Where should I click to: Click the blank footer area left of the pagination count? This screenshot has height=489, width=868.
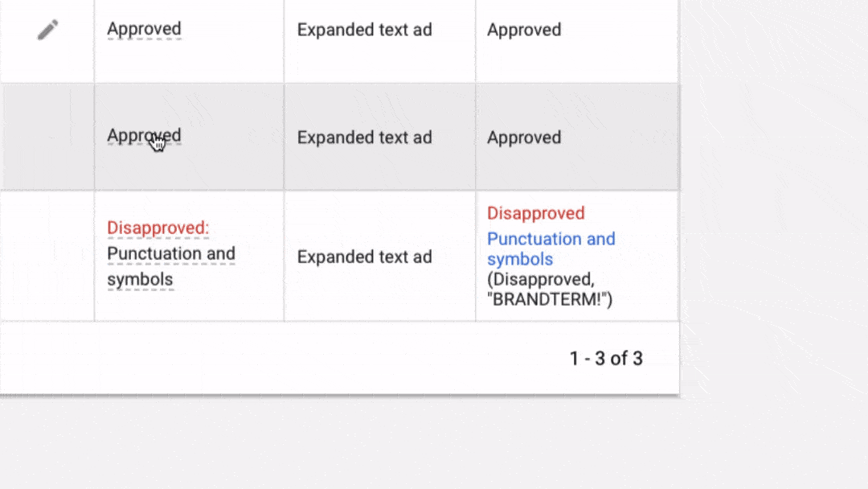281,359
